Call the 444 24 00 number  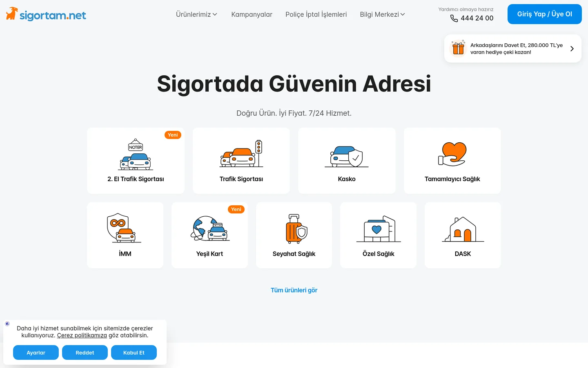click(x=477, y=18)
